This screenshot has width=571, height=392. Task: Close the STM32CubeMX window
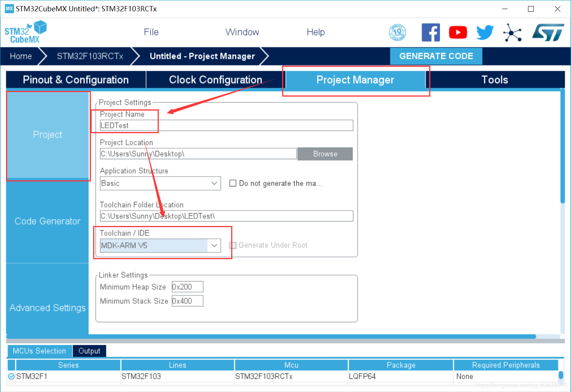pos(557,9)
